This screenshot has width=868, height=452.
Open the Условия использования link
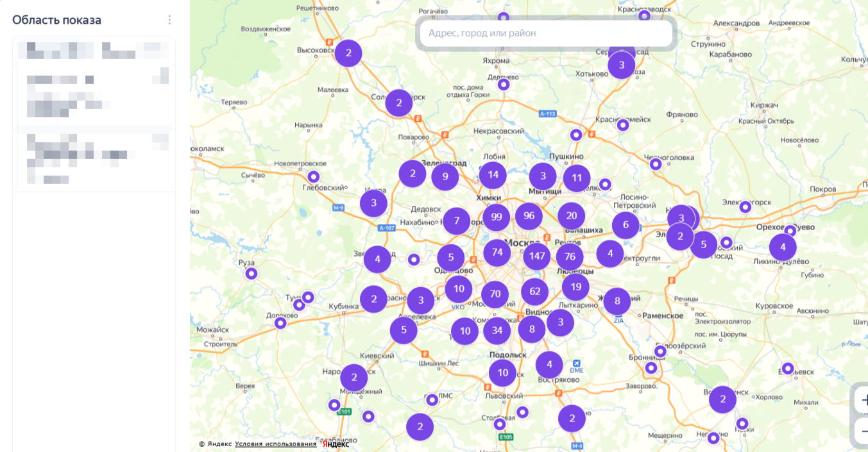[275, 444]
